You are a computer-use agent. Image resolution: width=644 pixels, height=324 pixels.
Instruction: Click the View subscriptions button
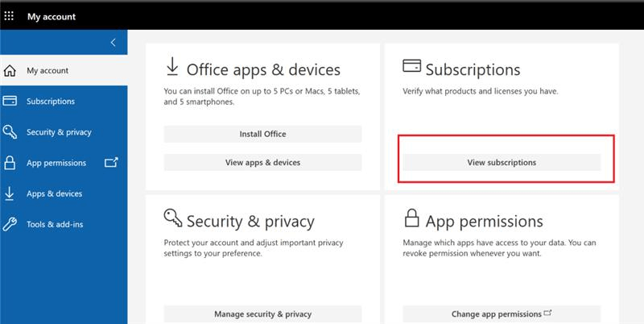point(502,163)
